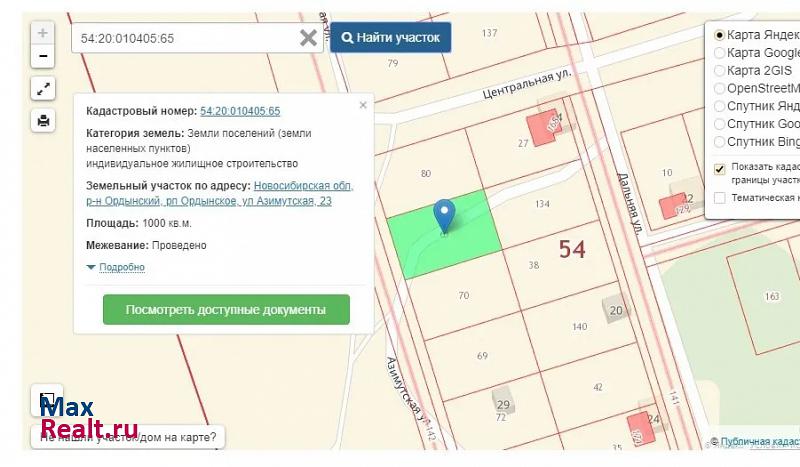The height and width of the screenshot is (467, 800).
Task: Zoom in the map with plus button
Action: click(43, 33)
